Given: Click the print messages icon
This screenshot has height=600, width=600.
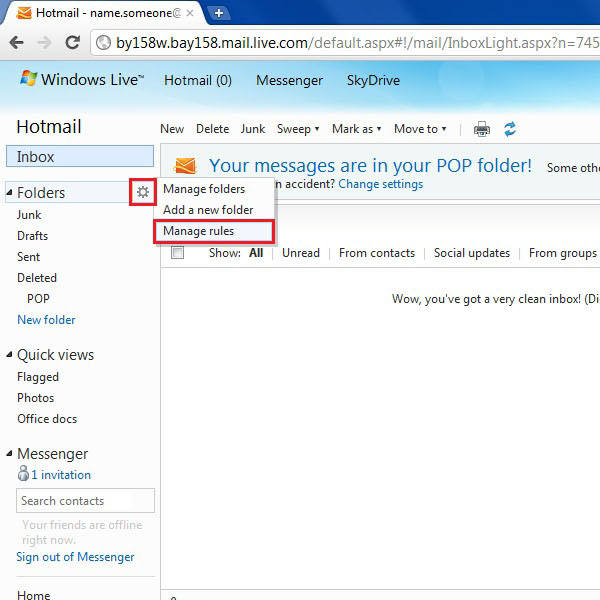Looking at the screenshot, I should click(x=482, y=129).
